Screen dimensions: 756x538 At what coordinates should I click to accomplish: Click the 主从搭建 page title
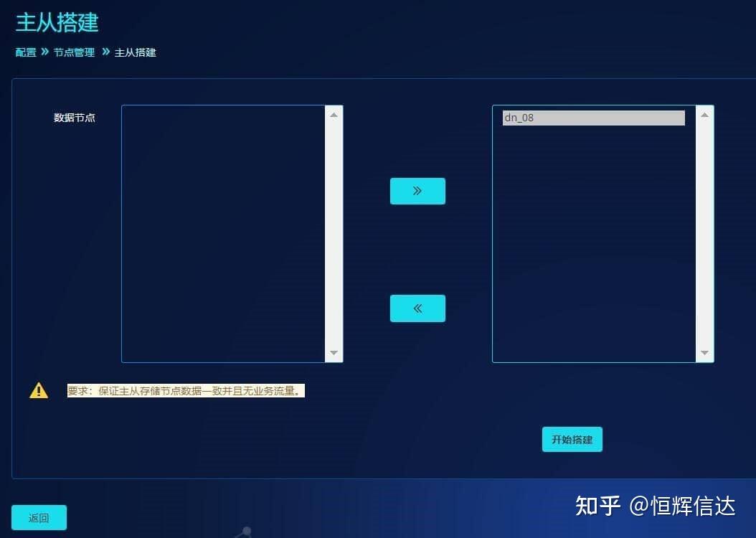pyautogui.click(x=56, y=23)
